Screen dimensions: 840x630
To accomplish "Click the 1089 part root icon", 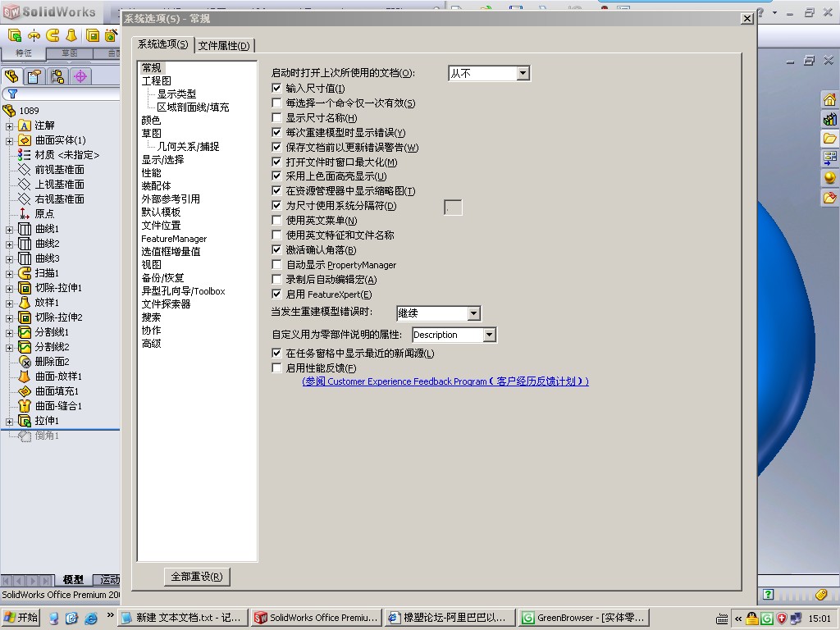I will point(9,111).
